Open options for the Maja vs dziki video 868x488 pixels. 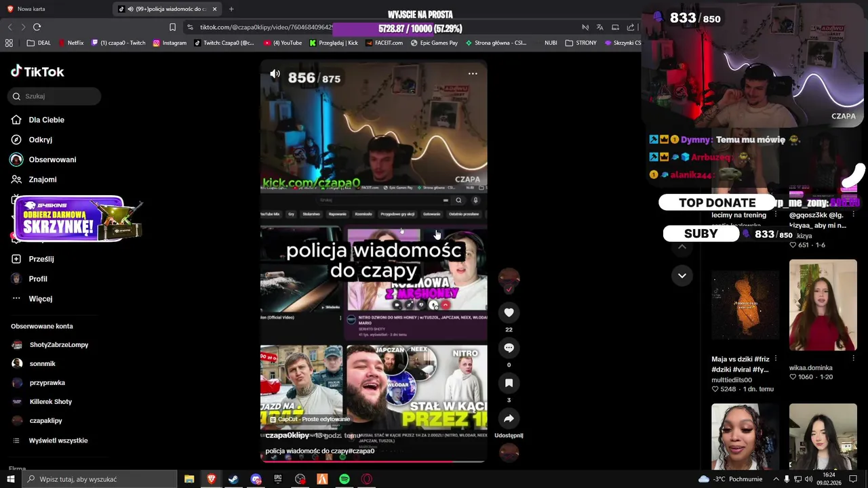(x=775, y=359)
